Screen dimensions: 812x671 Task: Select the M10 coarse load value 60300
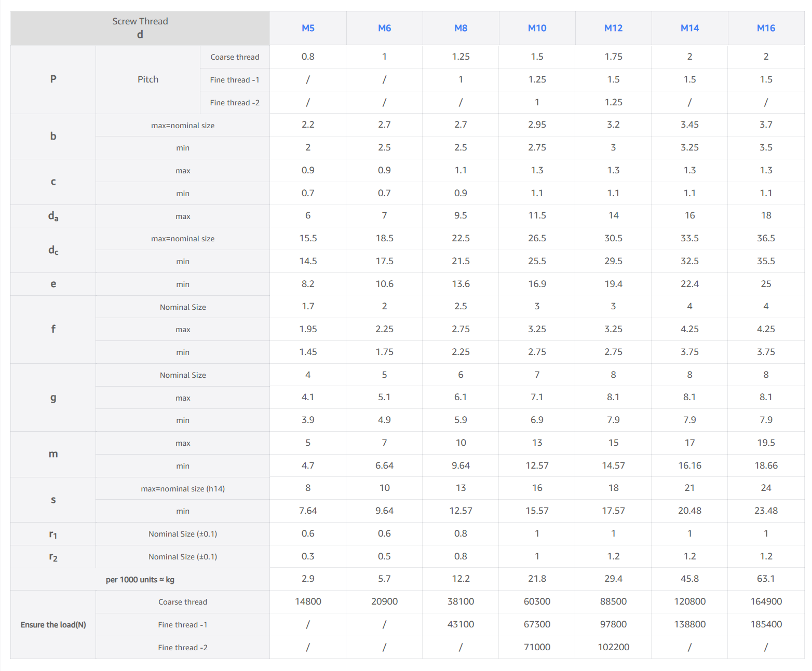537,601
